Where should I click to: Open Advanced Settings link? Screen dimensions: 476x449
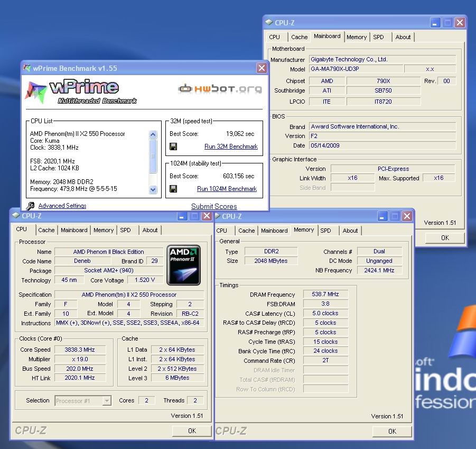point(62,206)
